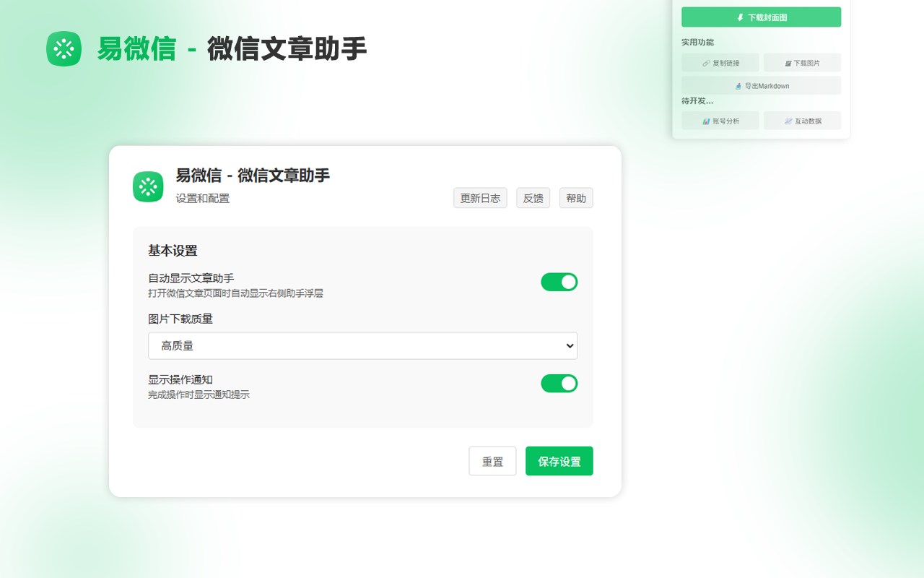Click the 待开发... label in the helper panel

point(697,101)
